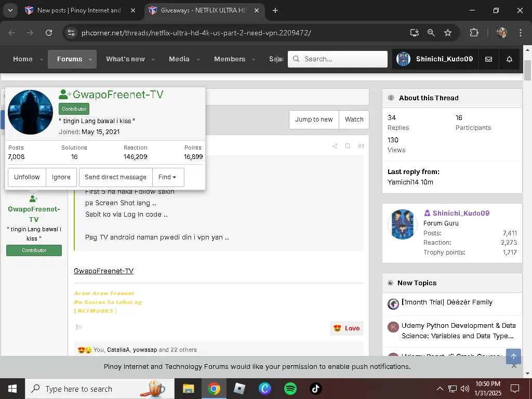This screenshot has width=532, height=399.
Task: Click the Watch thread button
Action: tap(354, 119)
